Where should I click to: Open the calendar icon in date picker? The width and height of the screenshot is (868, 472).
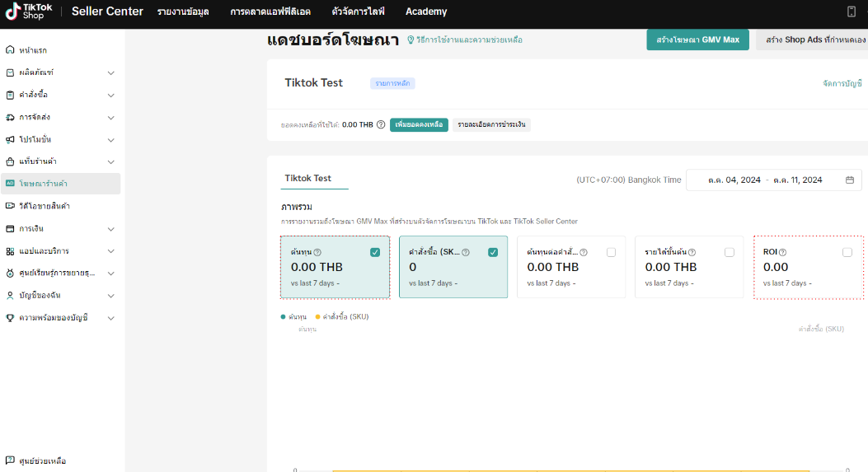[x=850, y=180]
